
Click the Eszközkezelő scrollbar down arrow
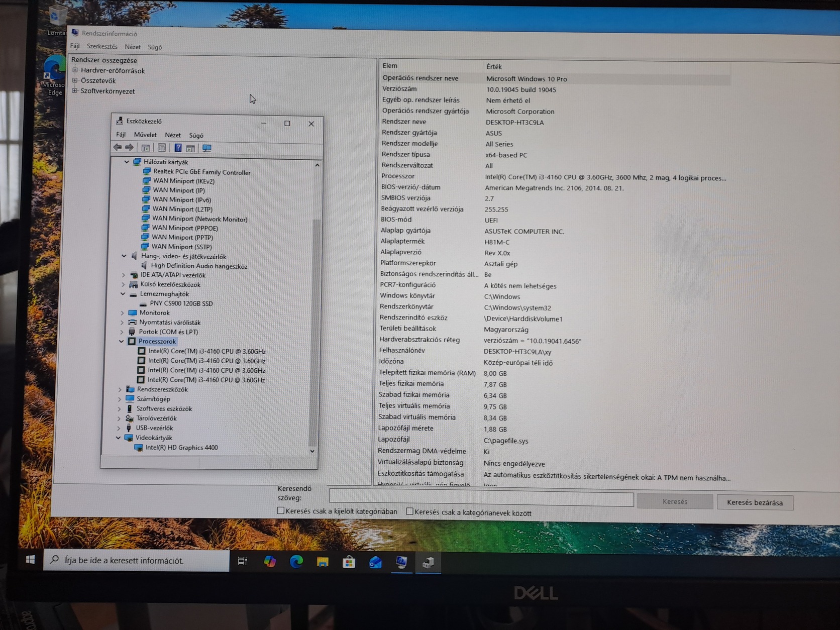tap(312, 451)
